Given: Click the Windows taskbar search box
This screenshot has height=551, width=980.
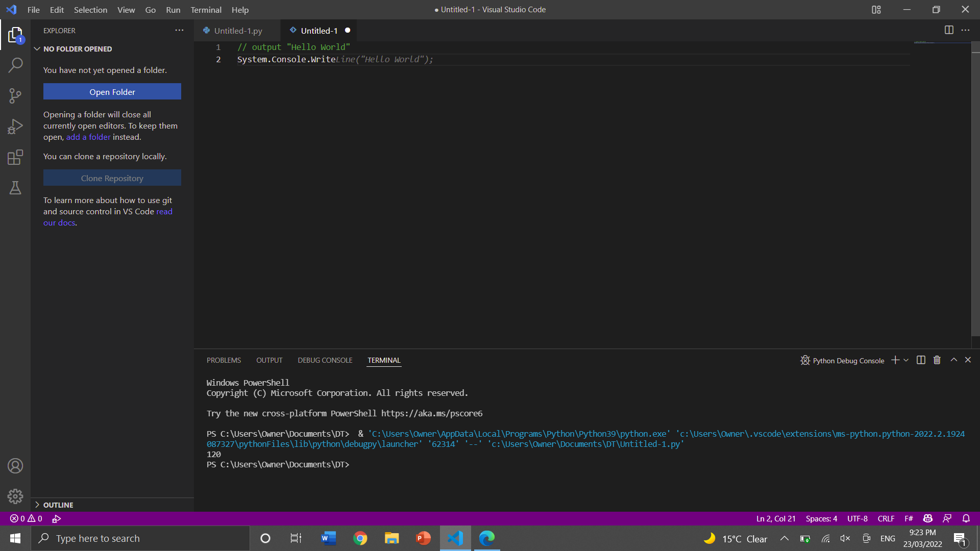Looking at the screenshot, I should (140, 538).
